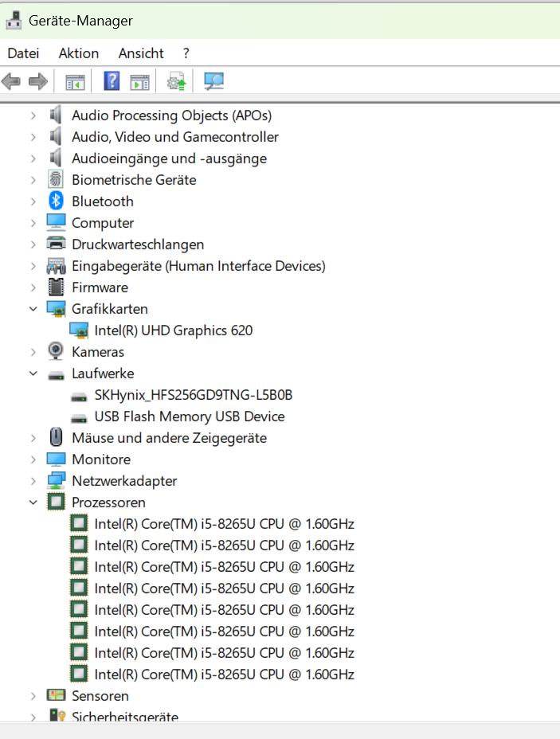Expand the Audio, Video und Gamecontroller node

click(x=33, y=137)
